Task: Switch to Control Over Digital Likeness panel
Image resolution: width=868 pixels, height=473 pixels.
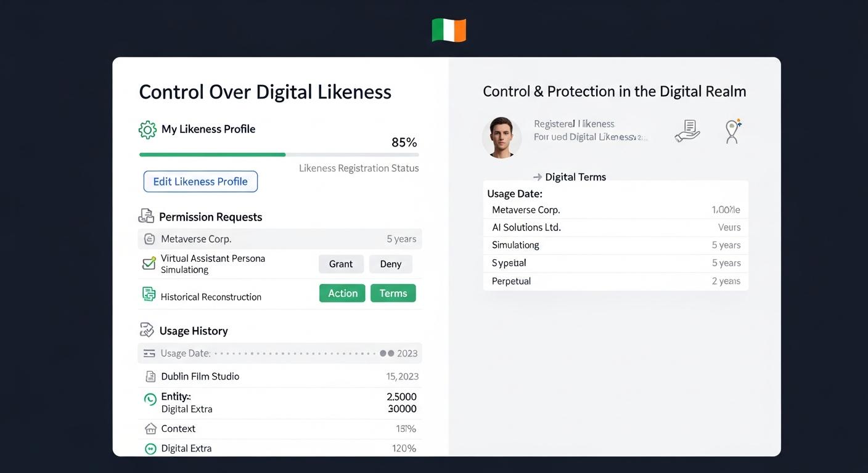Action: tap(265, 92)
